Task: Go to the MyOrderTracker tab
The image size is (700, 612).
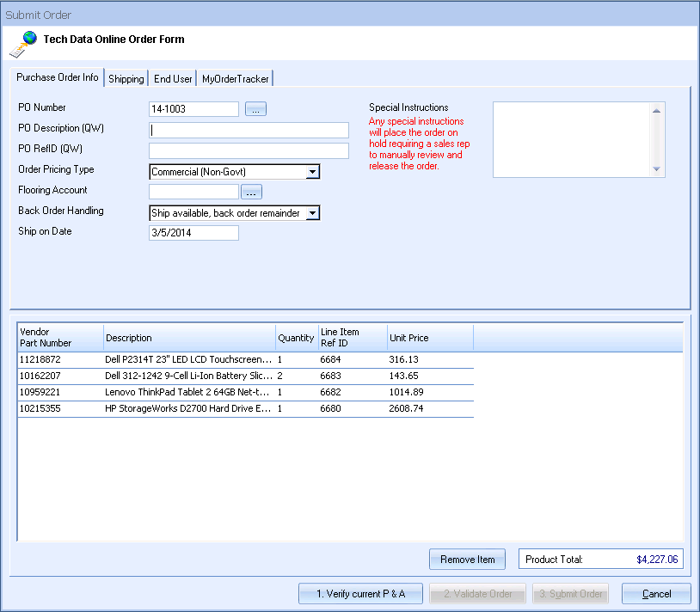Action: (235, 79)
